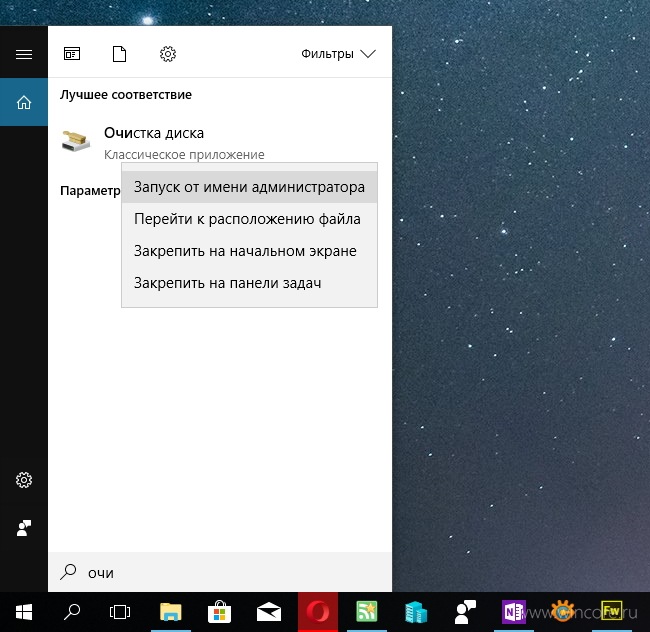Open the blue buildings taskbar icon
Viewport: 650px width, 632px height.
416,612
